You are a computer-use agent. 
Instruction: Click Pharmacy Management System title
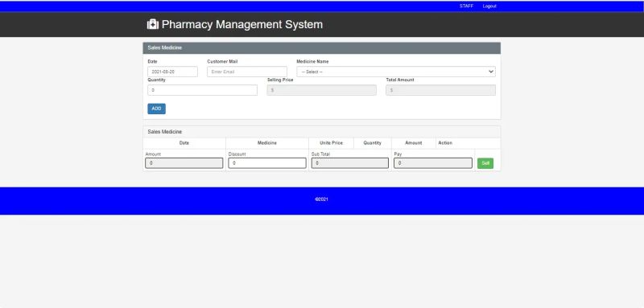(x=242, y=25)
